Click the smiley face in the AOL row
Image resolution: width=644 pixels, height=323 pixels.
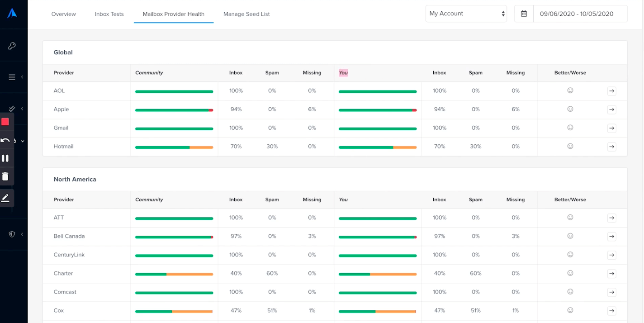pos(570,90)
